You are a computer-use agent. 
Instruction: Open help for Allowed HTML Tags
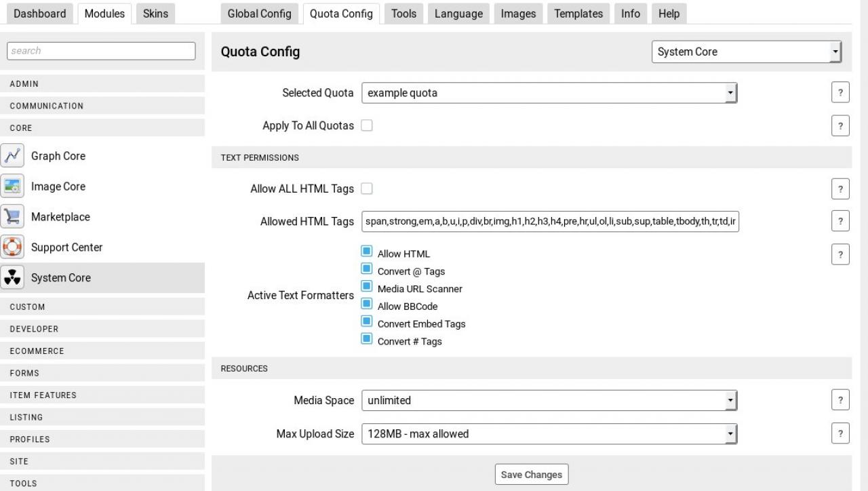[x=840, y=221]
